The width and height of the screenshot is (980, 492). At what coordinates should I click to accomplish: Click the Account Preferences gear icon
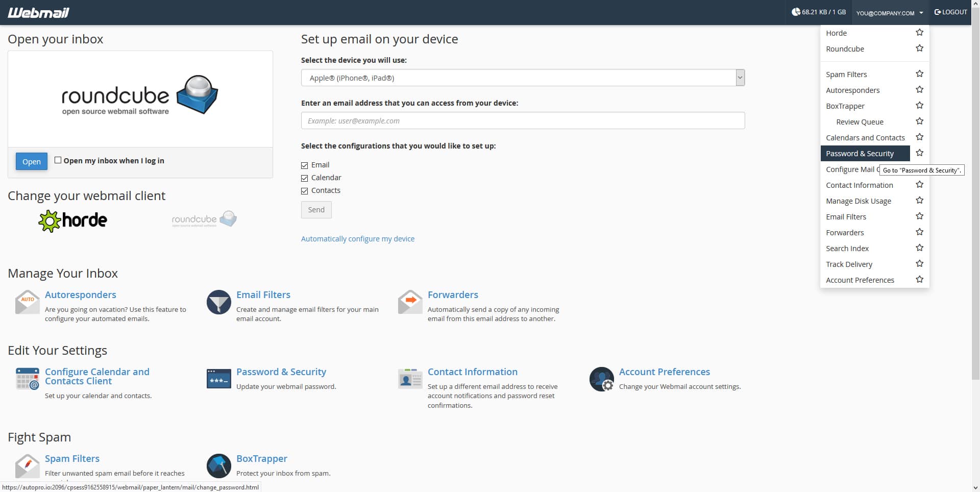click(601, 379)
